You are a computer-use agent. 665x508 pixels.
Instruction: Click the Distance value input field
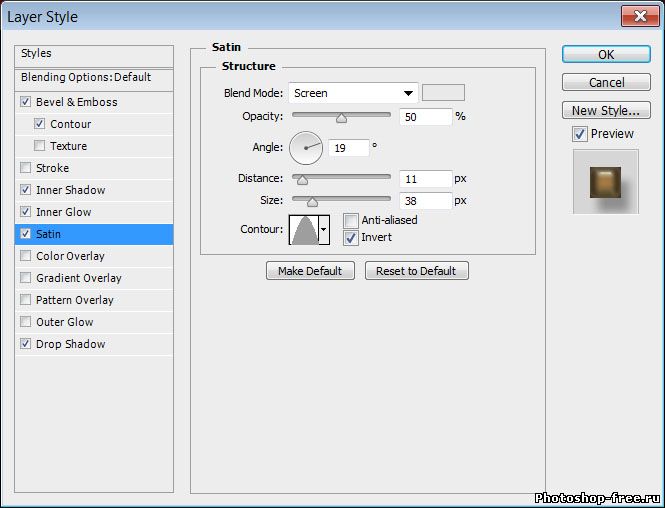[425, 179]
